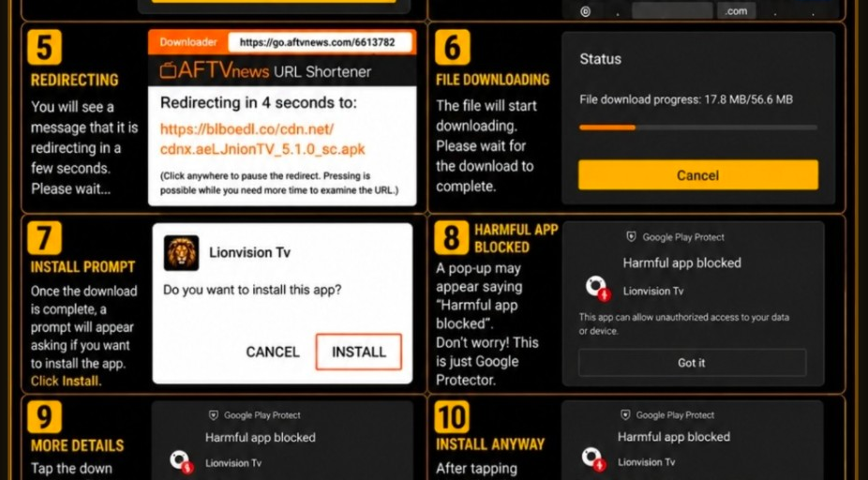Click the 'REDIRECTING' step heading
Image resolution: width=868 pixels, height=480 pixels.
pyautogui.click(x=74, y=81)
